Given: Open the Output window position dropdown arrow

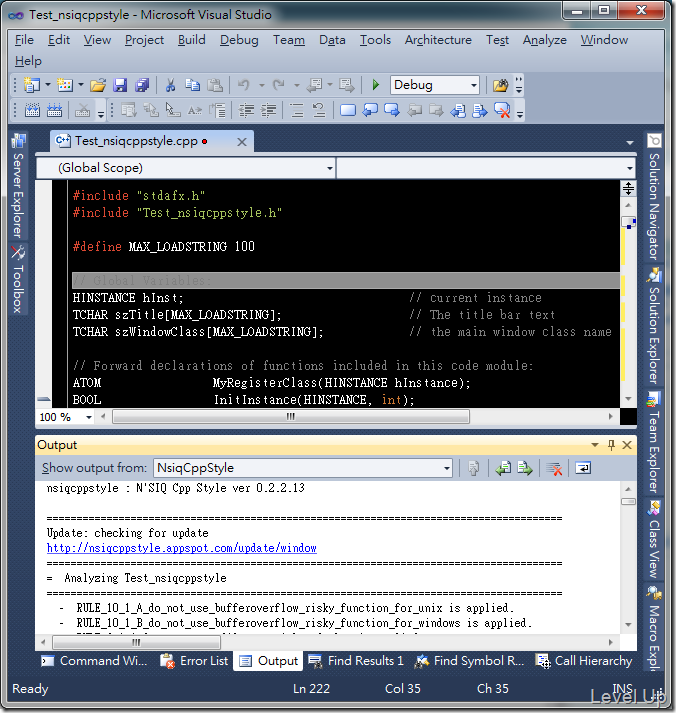Looking at the screenshot, I should pos(595,445).
